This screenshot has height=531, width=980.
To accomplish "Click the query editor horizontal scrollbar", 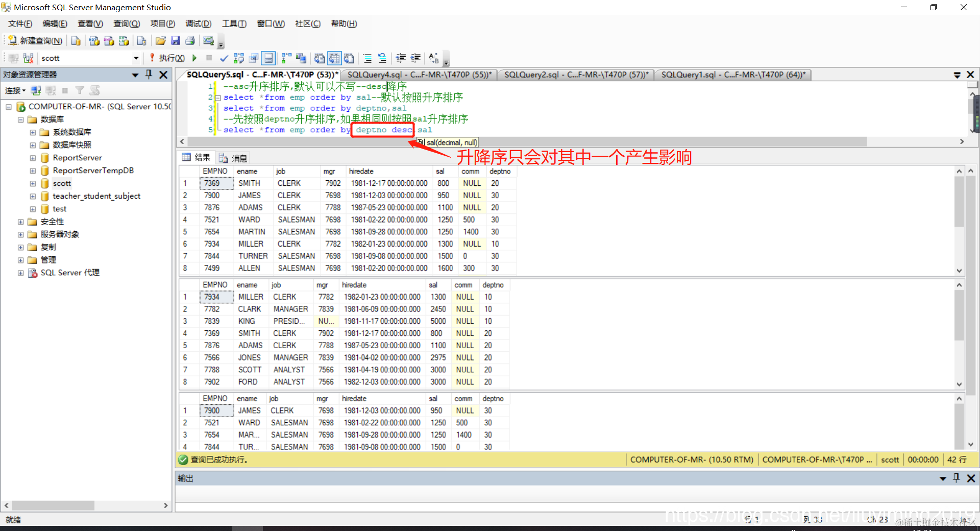I will point(528,141).
